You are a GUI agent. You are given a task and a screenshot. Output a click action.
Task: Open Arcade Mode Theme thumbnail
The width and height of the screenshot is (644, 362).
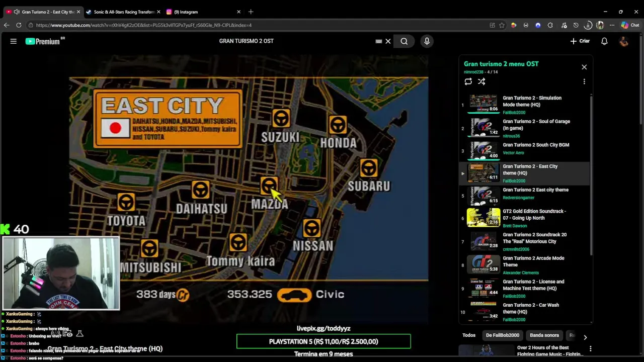[x=484, y=264]
